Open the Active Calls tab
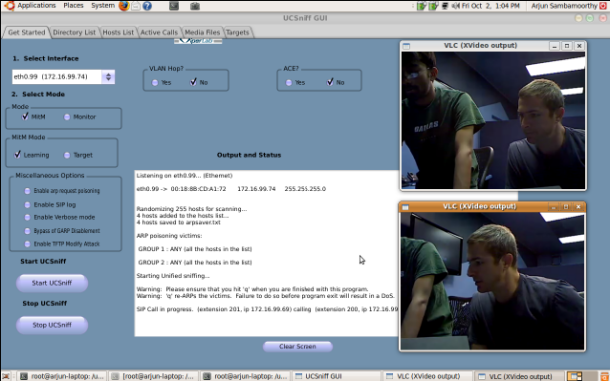 point(159,32)
